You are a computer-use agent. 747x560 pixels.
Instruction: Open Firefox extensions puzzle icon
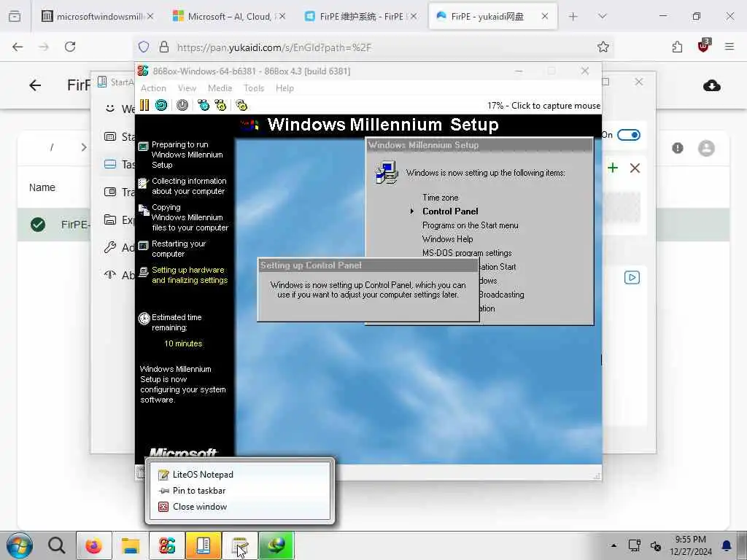point(677,47)
